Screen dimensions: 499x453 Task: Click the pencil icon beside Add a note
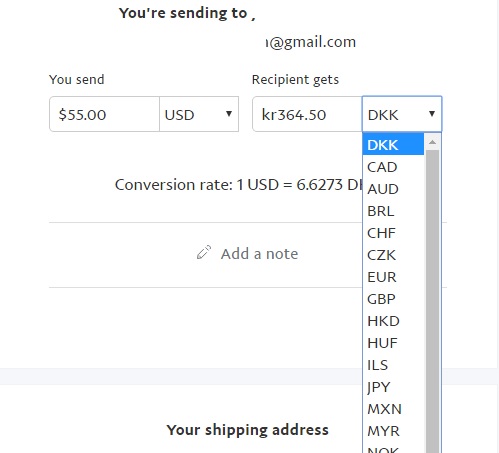[204, 252]
